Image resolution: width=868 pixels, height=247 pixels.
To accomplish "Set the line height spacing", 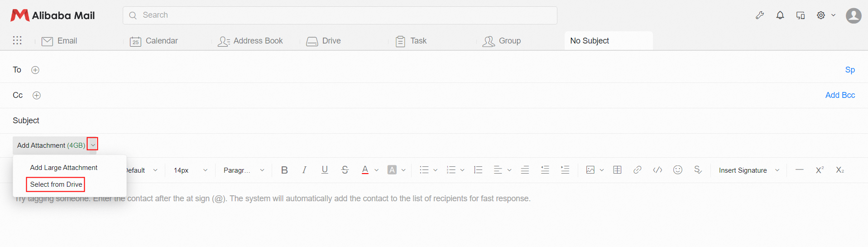I will [x=478, y=170].
